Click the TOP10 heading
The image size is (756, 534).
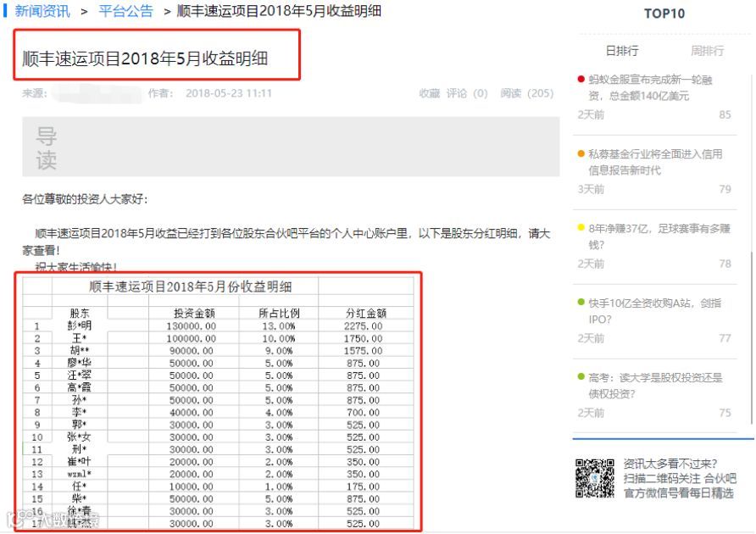tap(664, 13)
